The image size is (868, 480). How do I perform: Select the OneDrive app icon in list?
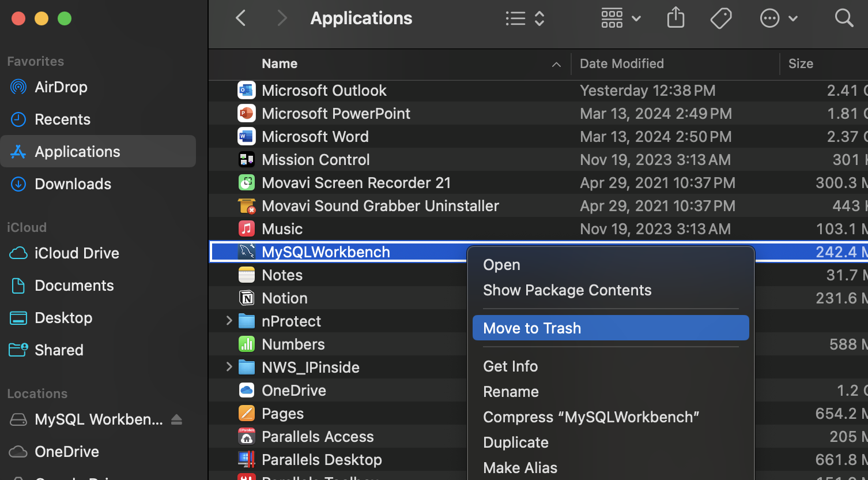coord(247,391)
